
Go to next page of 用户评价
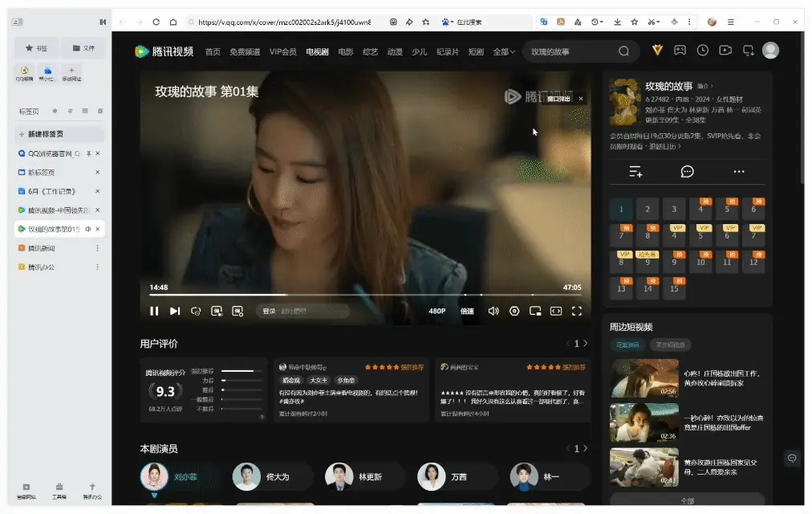[x=585, y=343]
